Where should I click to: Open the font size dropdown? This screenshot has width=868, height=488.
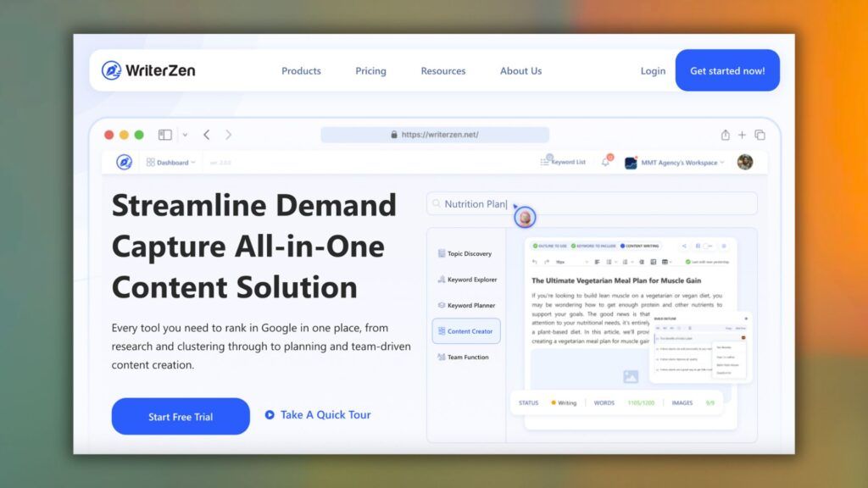(x=572, y=263)
